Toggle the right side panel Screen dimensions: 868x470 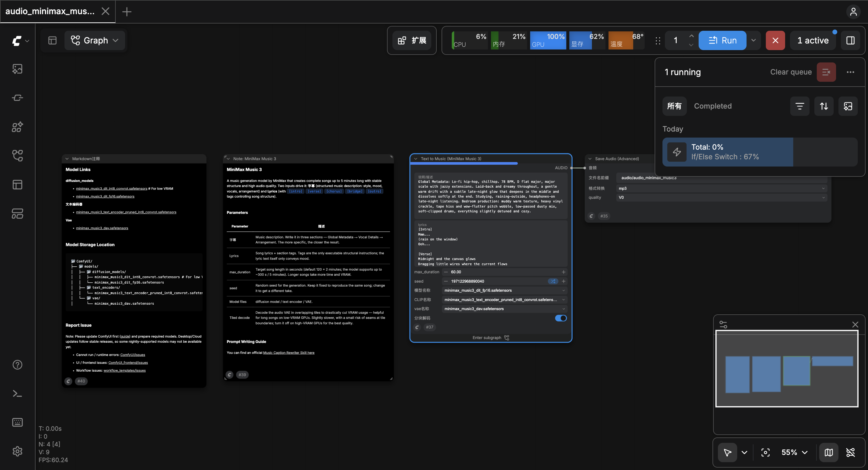851,40
